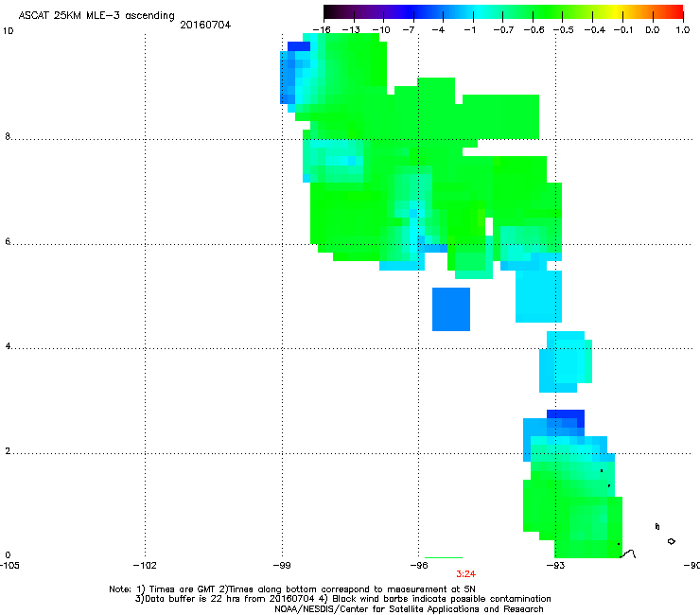Click the colorbar label -10
The height and width of the screenshot is (615, 700).
pyautogui.click(x=381, y=30)
